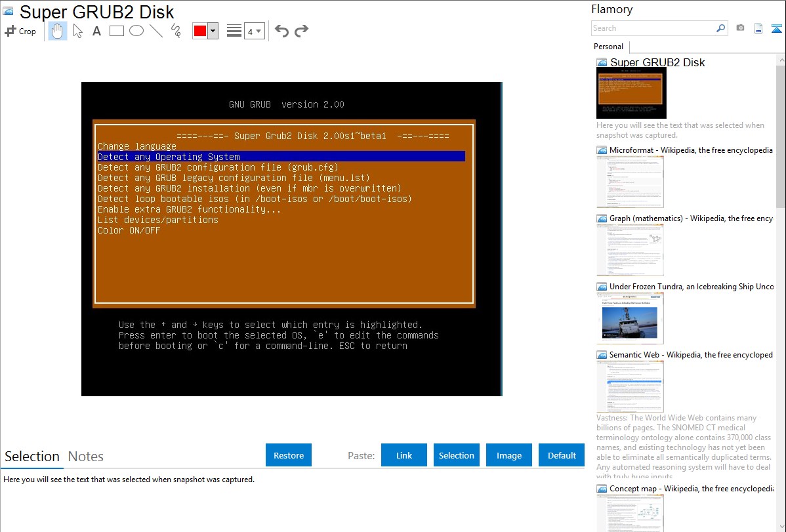Screen dimensions: 786x532
Task: Click the Super GRUB2 Disk list entry icon
Action: pyautogui.click(x=602, y=63)
